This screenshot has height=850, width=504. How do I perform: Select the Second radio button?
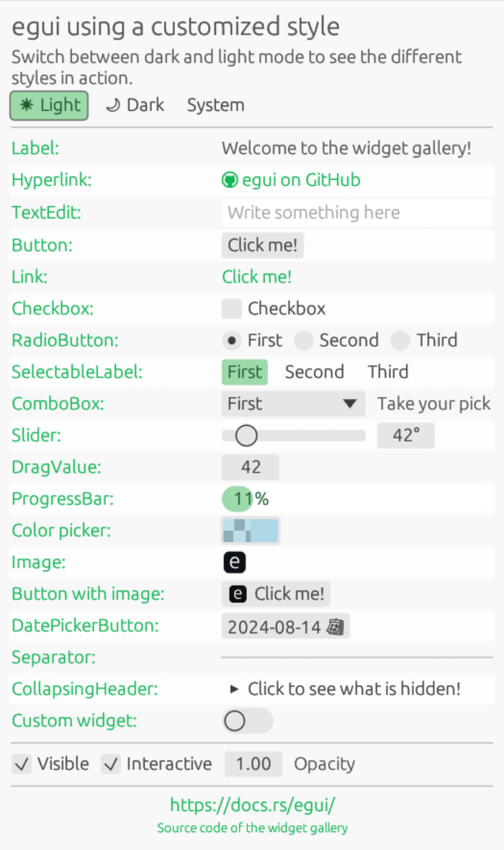[304, 341]
